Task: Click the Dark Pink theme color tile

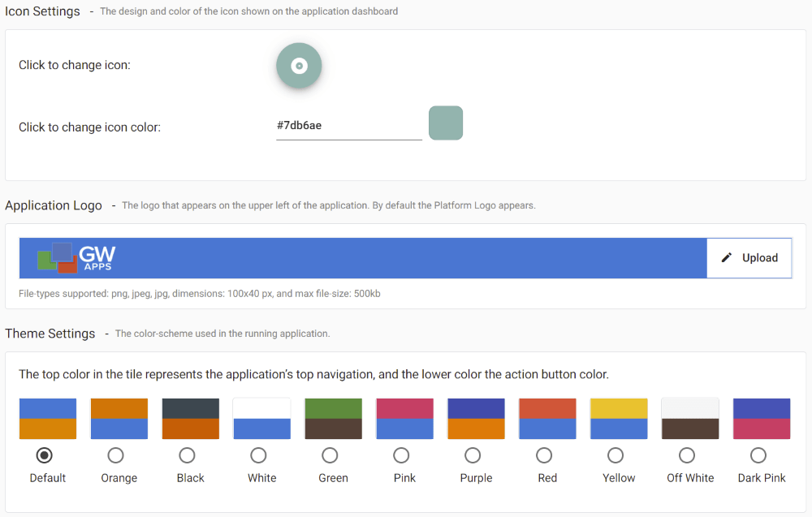Action: 762,419
